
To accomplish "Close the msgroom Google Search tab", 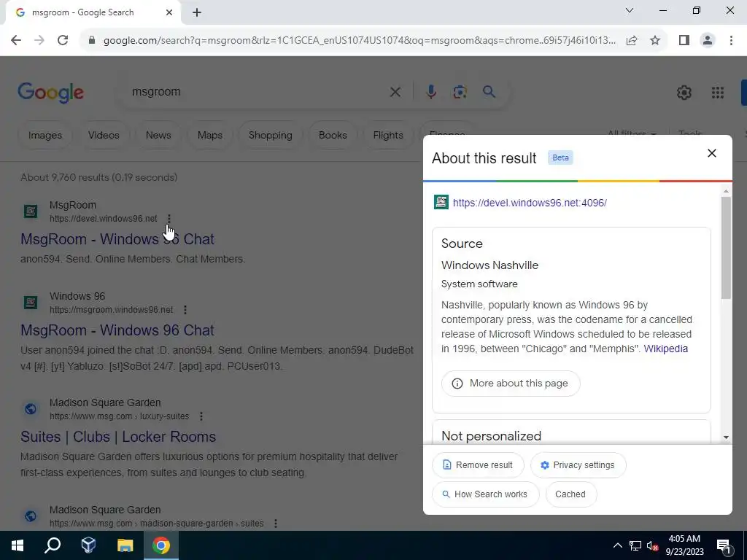I will tap(169, 13).
